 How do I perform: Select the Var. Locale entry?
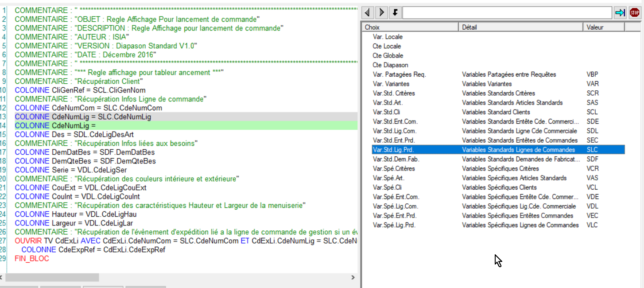(x=388, y=37)
